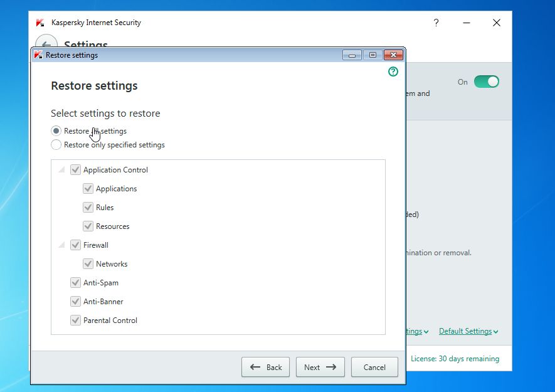555x392 pixels.
Task: Toggle the Resources checkbox
Action: [x=88, y=226]
